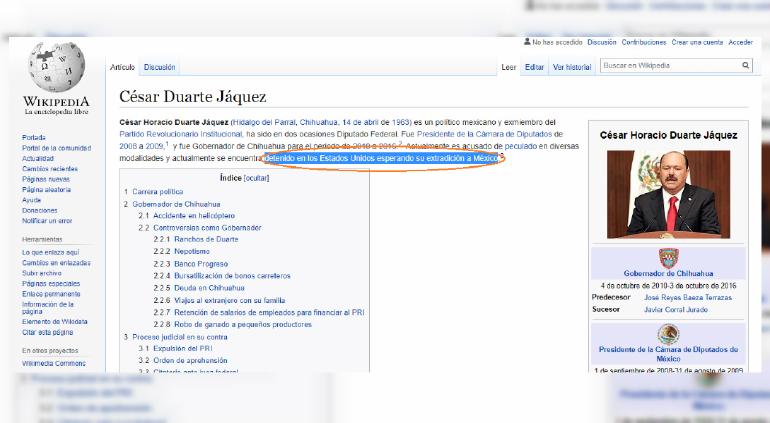The image size is (770, 423).
Task: Jump to 'Controversias como Gobernador' section
Action: point(207,228)
